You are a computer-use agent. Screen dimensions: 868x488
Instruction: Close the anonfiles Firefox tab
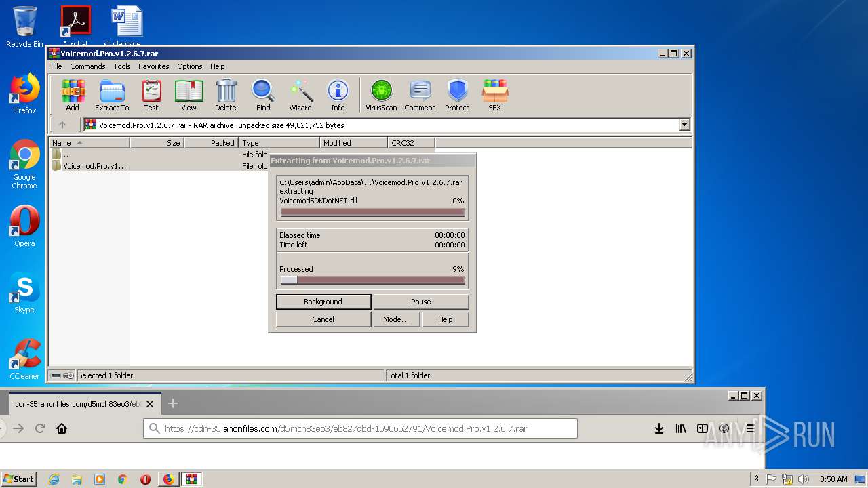(150, 404)
